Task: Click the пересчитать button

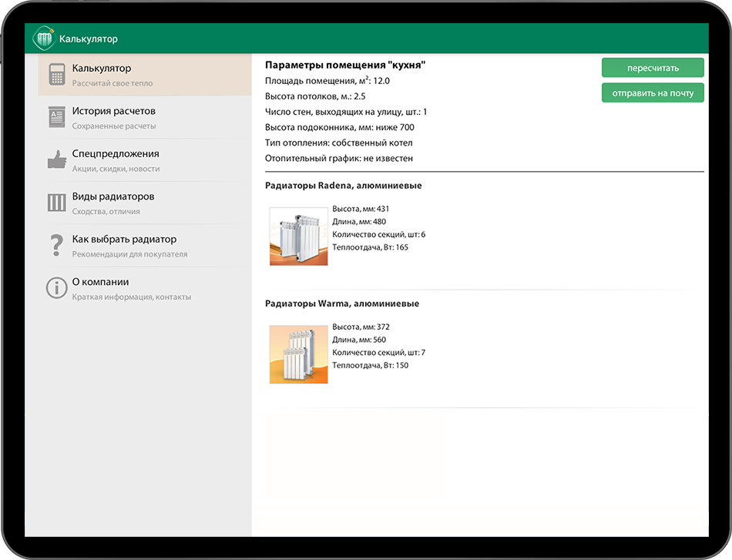Action: (x=653, y=68)
